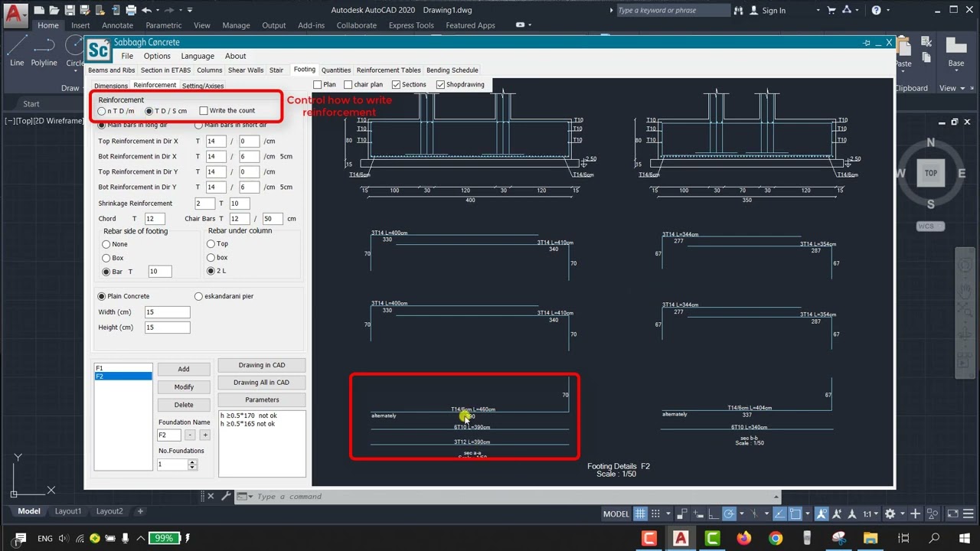Open the View panel dropdown in ribbon
980x551 pixels.
pos(952,88)
